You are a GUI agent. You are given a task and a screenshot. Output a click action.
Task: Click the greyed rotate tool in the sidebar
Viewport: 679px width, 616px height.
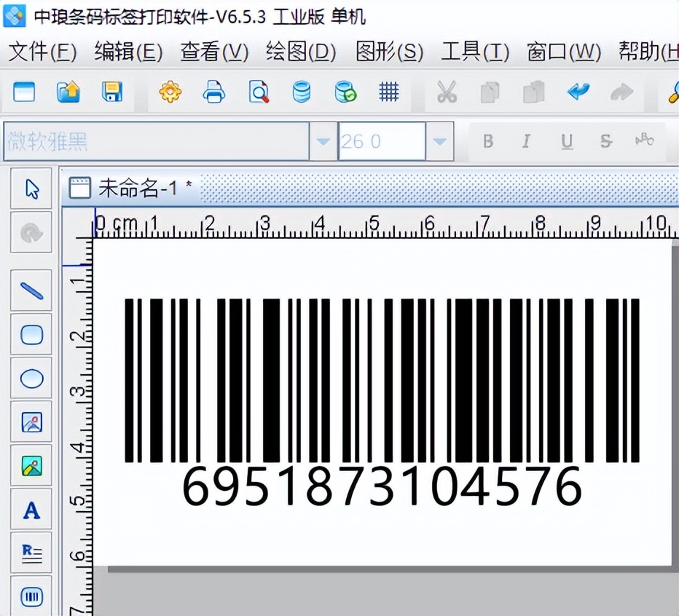coord(31,232)
